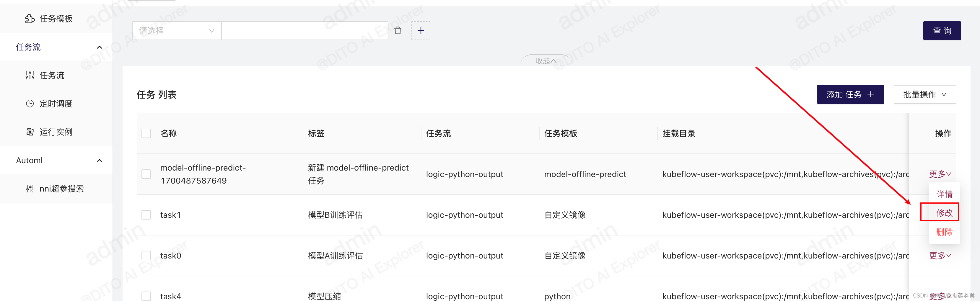The image size is (980, 301).
Task: Click the 运行实例 icon in sidebar
Action: tap(30, 132)
